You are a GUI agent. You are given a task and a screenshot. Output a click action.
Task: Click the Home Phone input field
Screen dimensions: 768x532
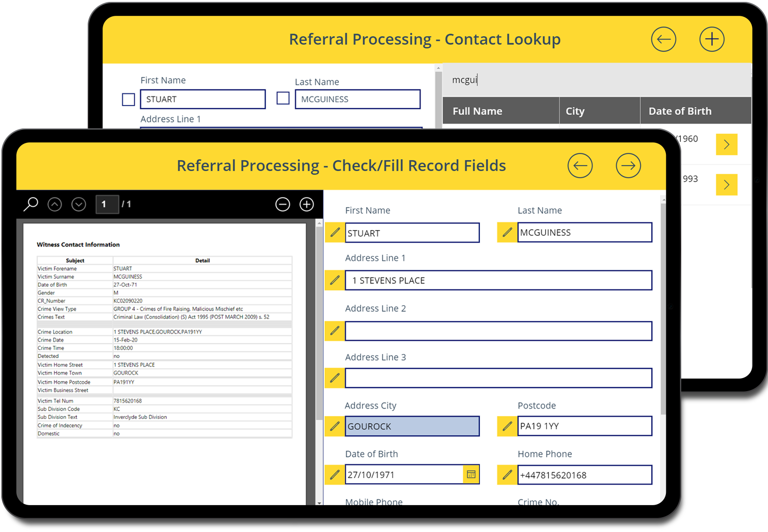point(584,475)
